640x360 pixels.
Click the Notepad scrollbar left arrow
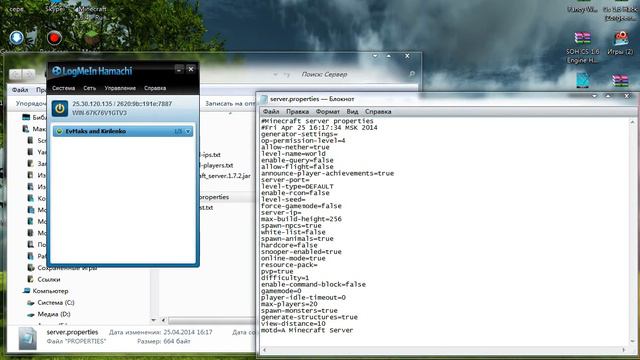click(x=264, y=350)
